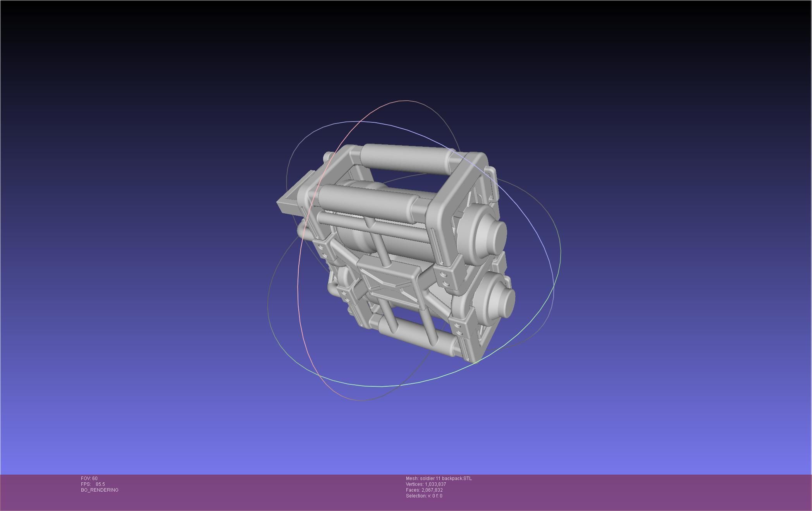
Task: Click the FPS readout
Action: click(x=93, y=484)
